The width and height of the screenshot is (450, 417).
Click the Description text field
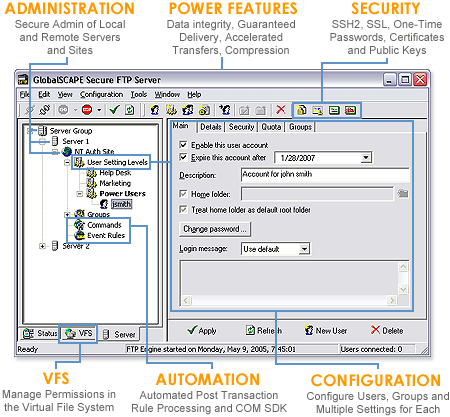[x=325, y=175]
